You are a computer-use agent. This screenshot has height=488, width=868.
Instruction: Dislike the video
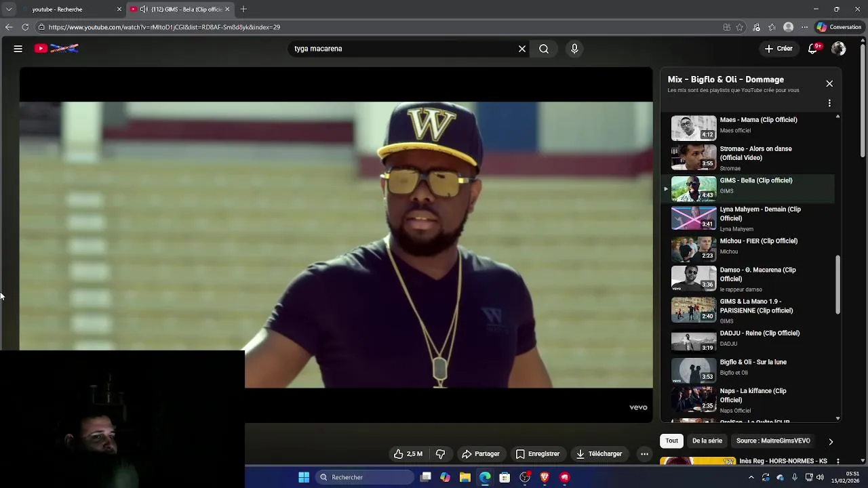[x=440, y=454]
